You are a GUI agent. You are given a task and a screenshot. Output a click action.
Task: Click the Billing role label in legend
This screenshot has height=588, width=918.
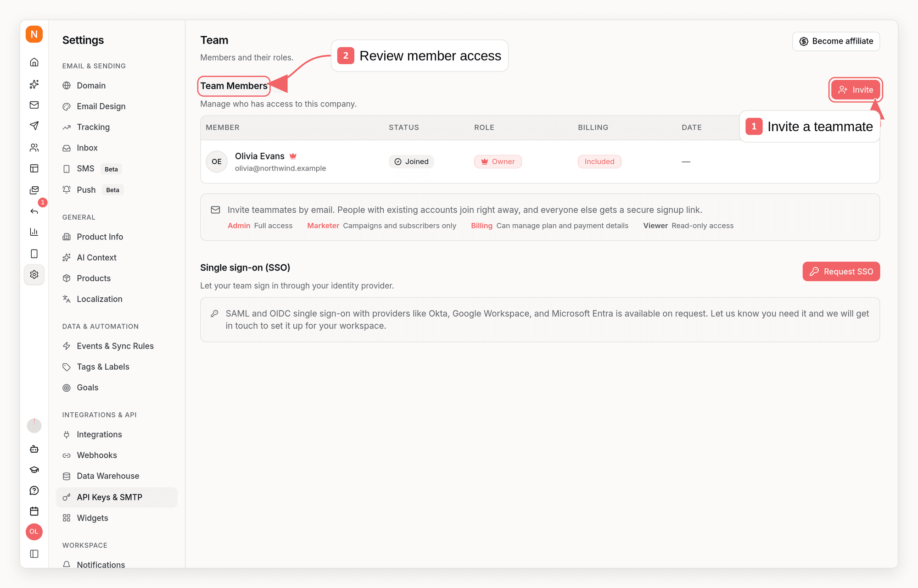coord(481,226)
